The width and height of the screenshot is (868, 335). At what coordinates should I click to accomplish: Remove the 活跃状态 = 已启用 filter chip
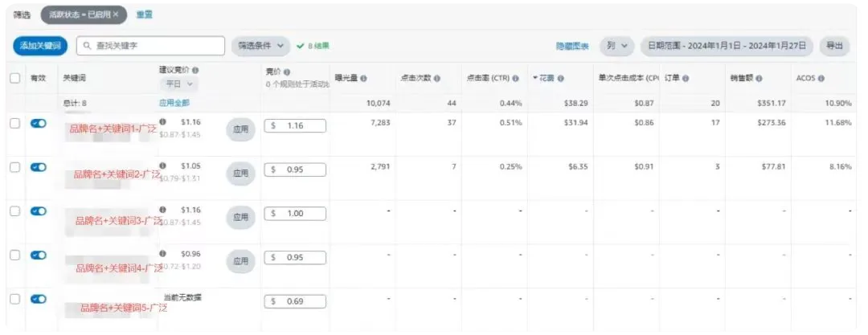coord(115,15)
